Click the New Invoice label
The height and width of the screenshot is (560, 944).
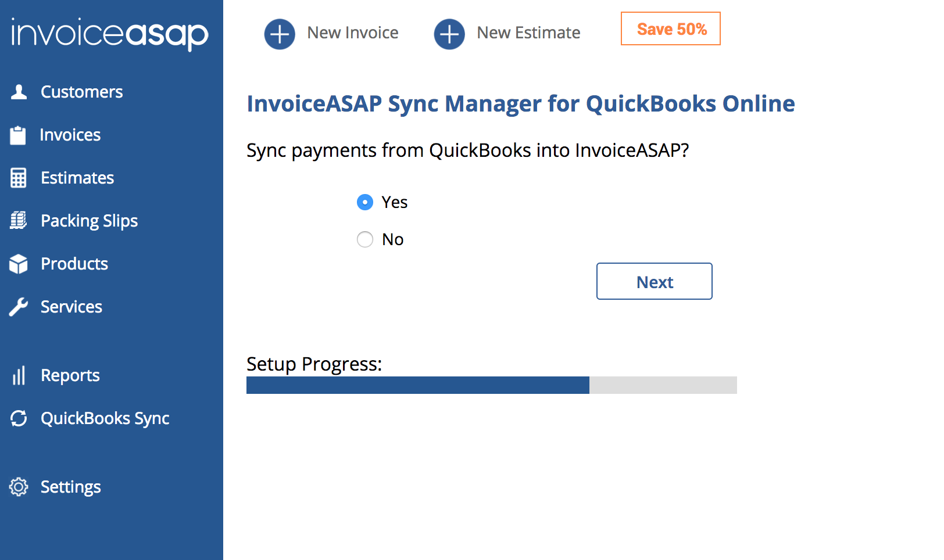353,33
